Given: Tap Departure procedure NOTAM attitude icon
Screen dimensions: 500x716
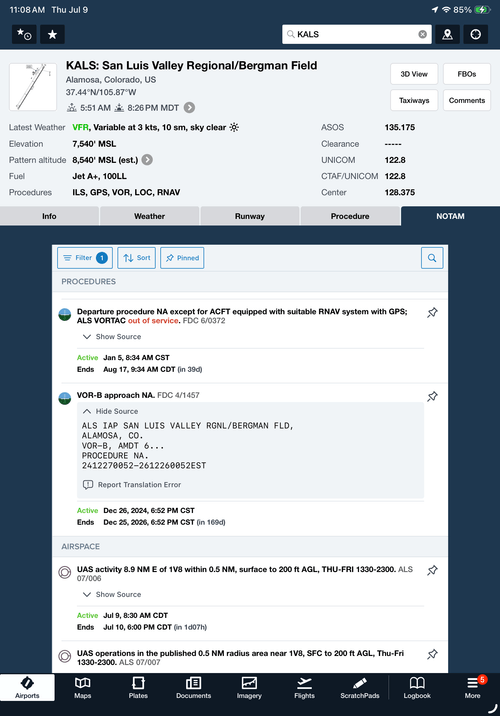Looking at the screenshot, I should coord(65,314).
